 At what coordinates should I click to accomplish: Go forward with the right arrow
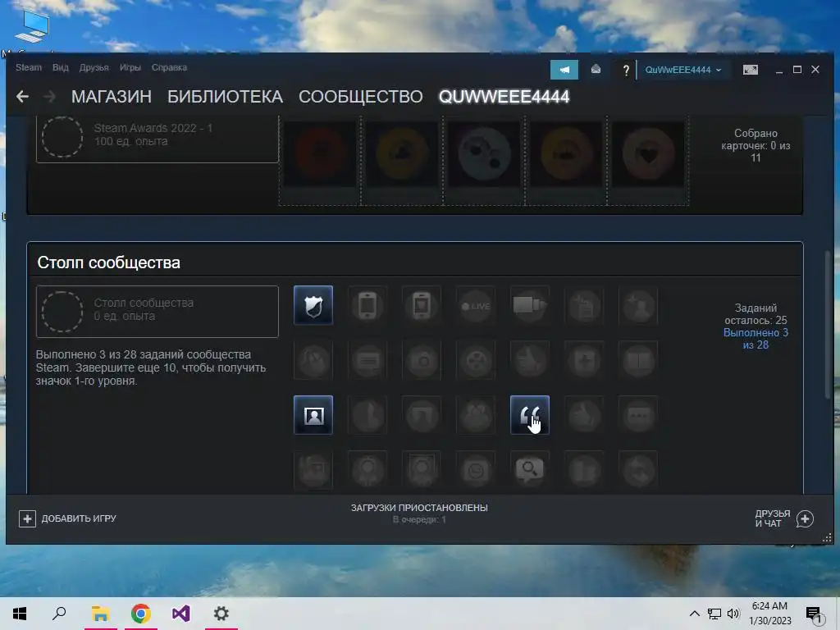[x=49, y=97]
